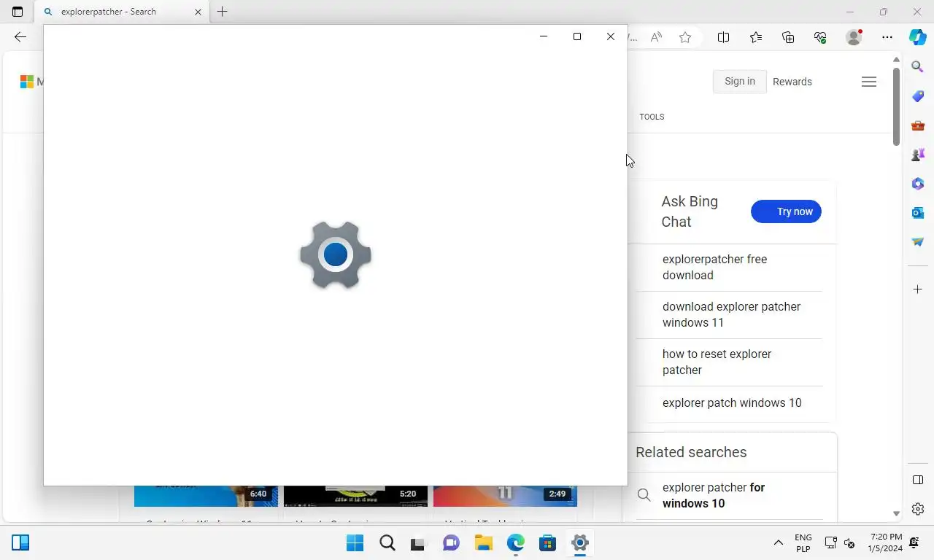Open Bing Rewards
This screenshot has width=934, height=560.
click(792, 82)
